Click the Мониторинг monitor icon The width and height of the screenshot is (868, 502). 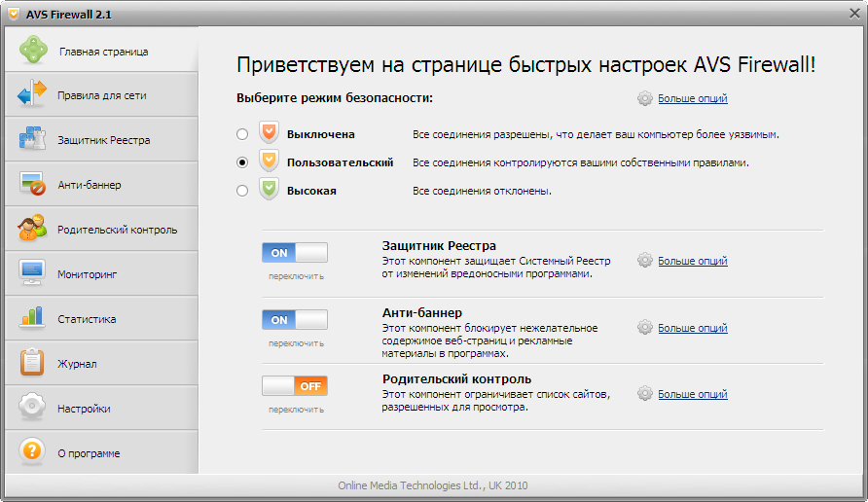(31, 272)
